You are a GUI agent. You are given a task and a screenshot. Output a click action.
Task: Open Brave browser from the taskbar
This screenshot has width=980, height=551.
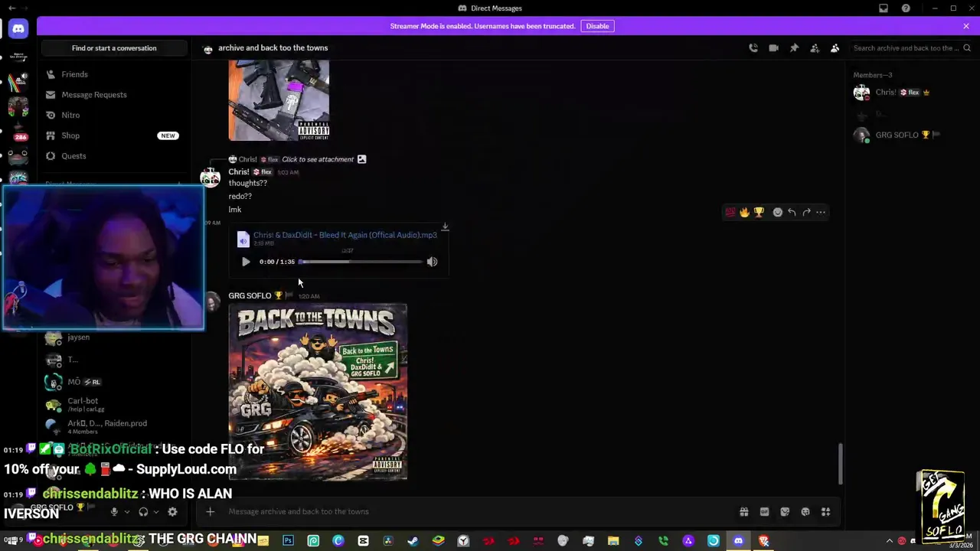click(x=763, y=541)
